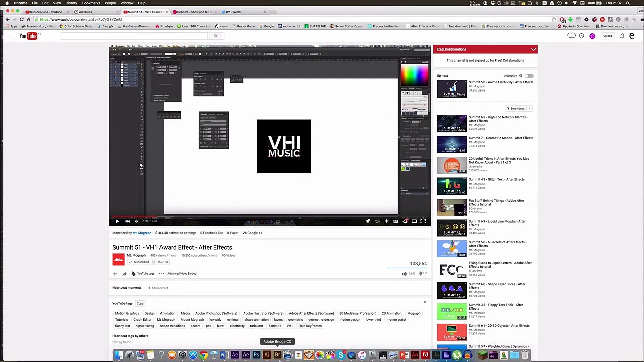Collapse the Free! Collaborations panel
Viewport: 644px width, 362px height.
pos(533,49)
